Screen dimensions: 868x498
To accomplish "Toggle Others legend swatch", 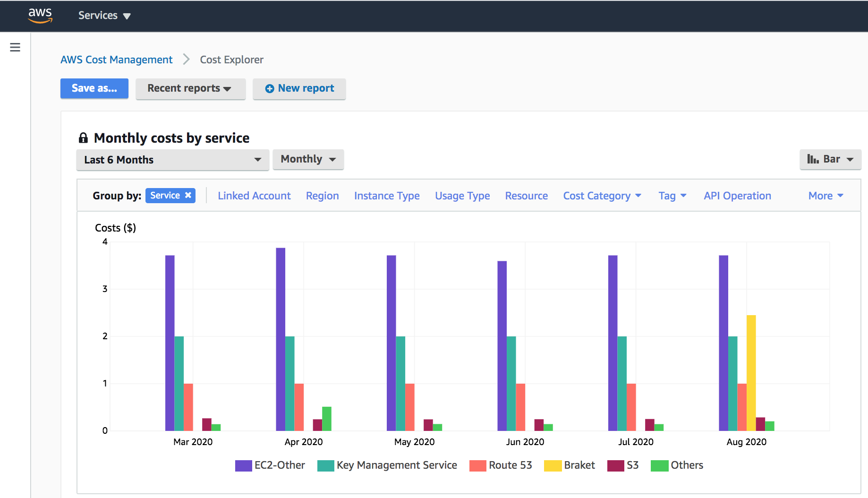I will pos(659,465).
